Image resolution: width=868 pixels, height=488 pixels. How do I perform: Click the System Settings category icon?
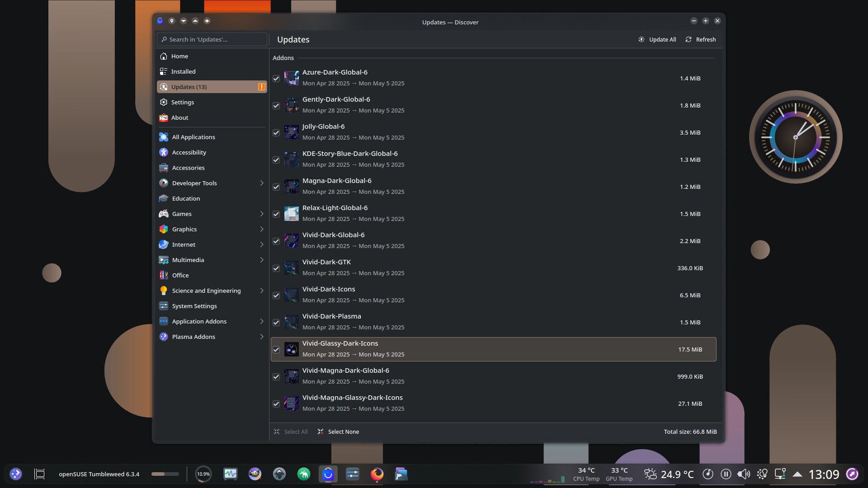pos(164,306)
